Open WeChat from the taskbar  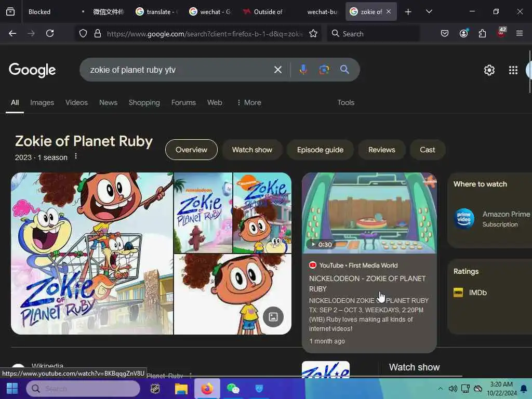coord(233,389)
